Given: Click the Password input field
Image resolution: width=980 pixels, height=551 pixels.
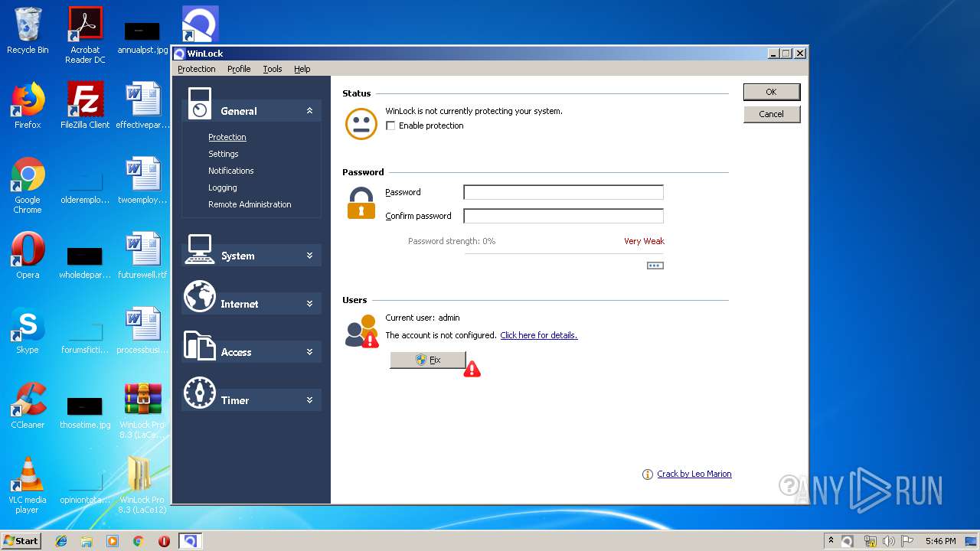Looking at the screenshot, I should click(x=563, y=193).
